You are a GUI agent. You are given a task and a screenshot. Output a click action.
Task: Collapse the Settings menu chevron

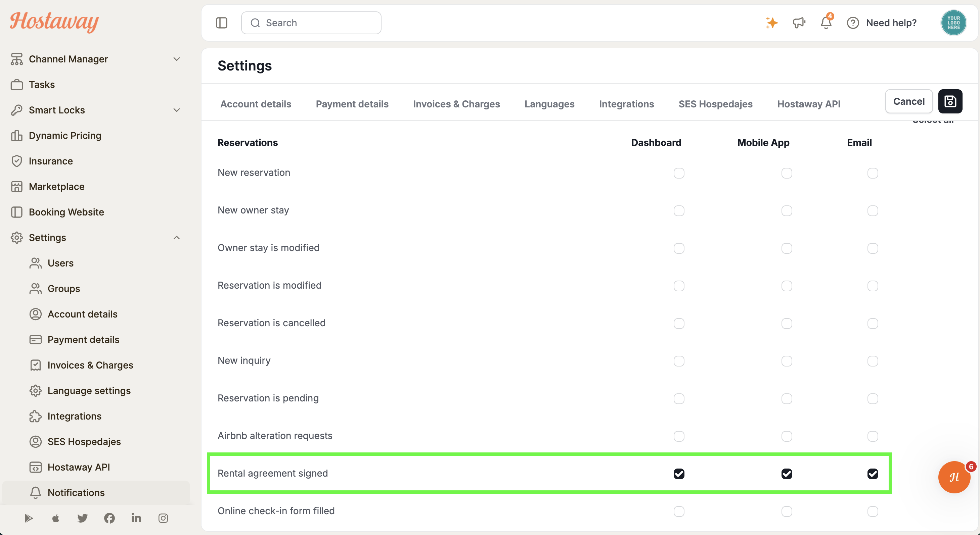click(x=177, y=238)
